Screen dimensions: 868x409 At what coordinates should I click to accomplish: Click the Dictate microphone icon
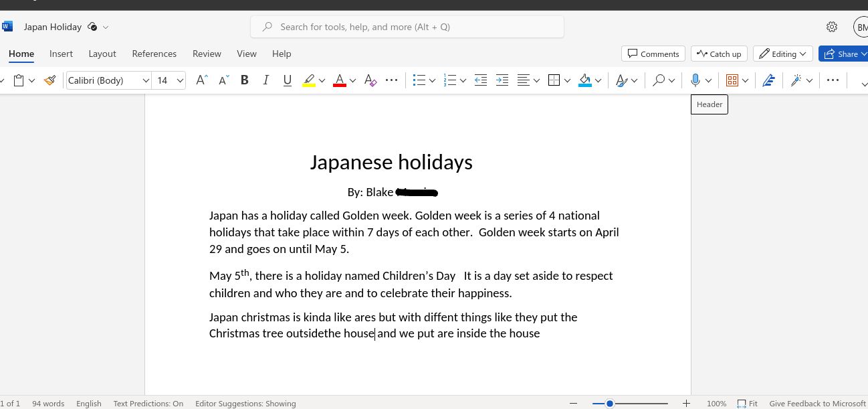pyautogui.click(x=695, y=80)
